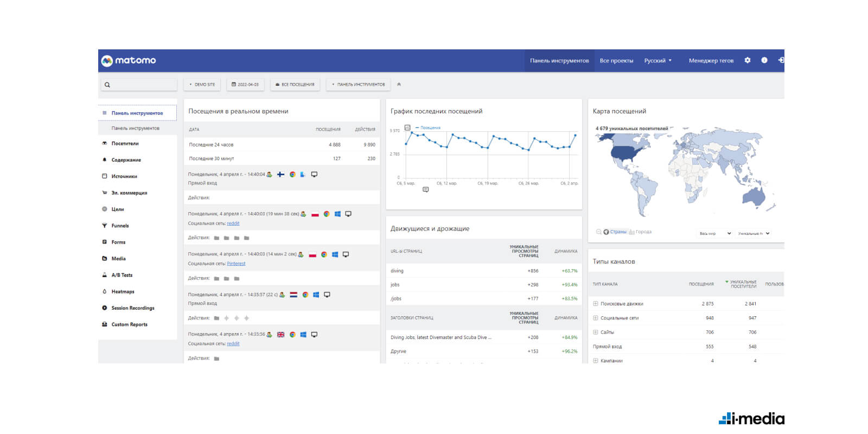
Task: Open settings via the gear icon
Action: tap(748, 60)
